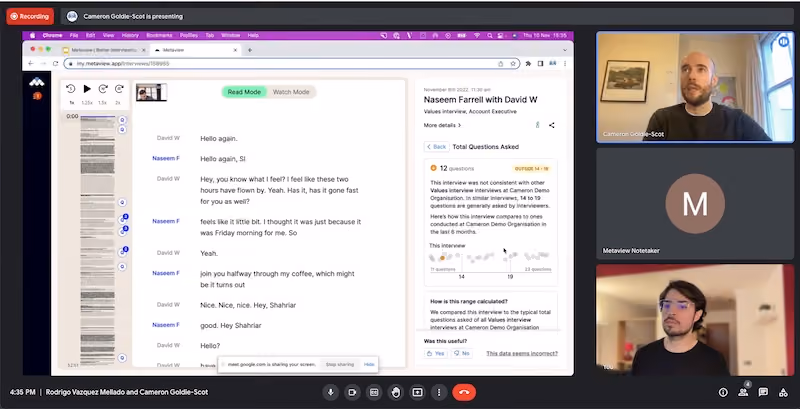Viewport: 800px width, 409px height.
Task: Rewind the interview five seconds
Action: pyautogui.click(x=71, y=89)
